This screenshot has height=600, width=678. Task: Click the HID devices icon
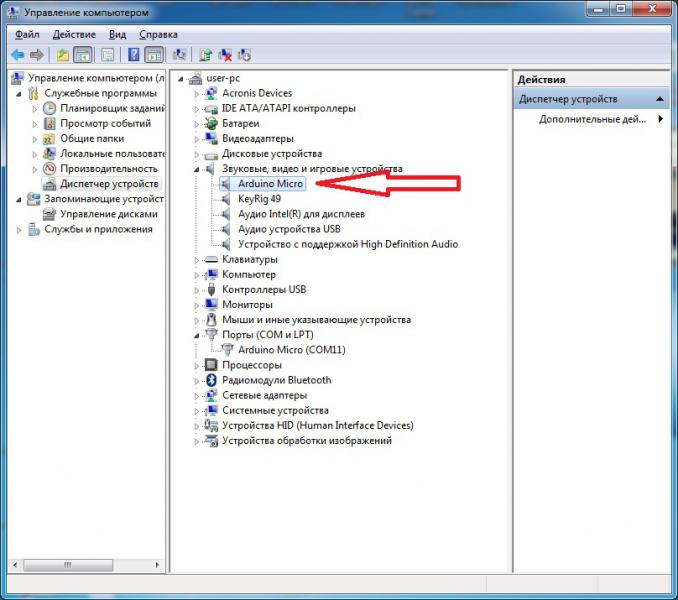point(211,425)
